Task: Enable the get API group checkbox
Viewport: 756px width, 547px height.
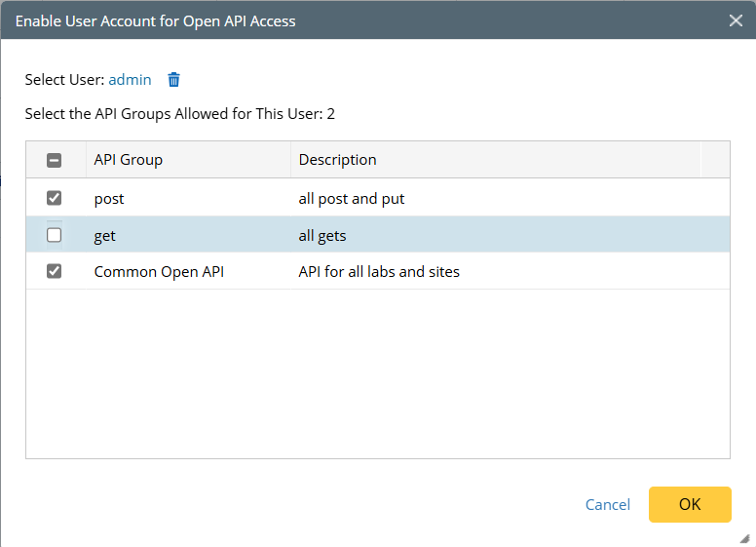Action: click(55, 235)
